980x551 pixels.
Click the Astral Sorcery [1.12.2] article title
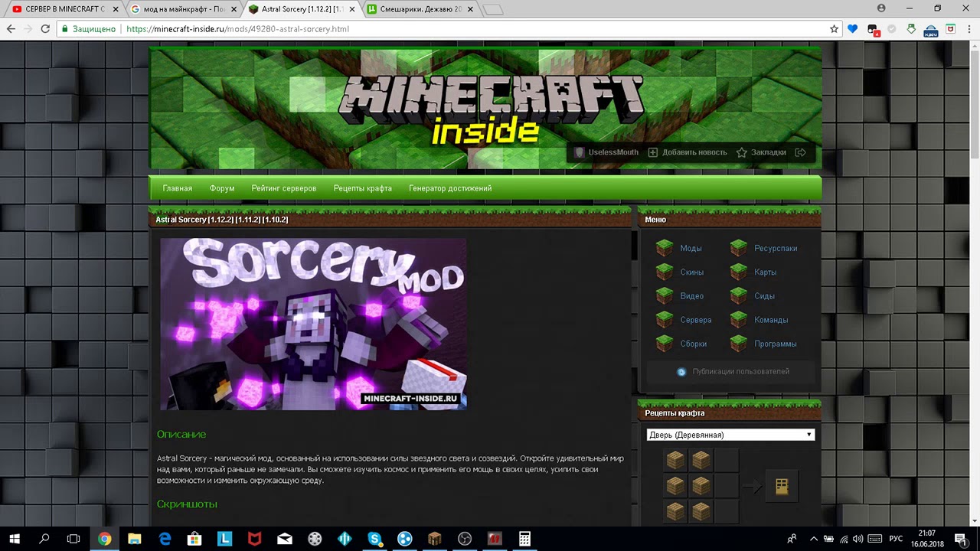click(x=222, y=220)
